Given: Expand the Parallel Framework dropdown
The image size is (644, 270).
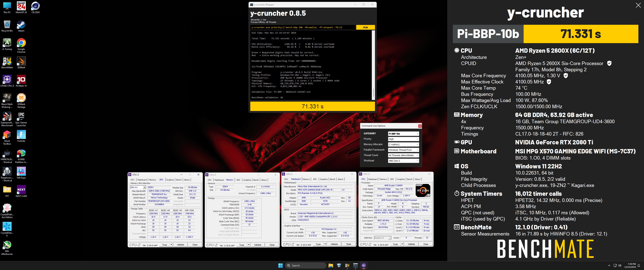Looking at the screenshot, I should [403, 150].
